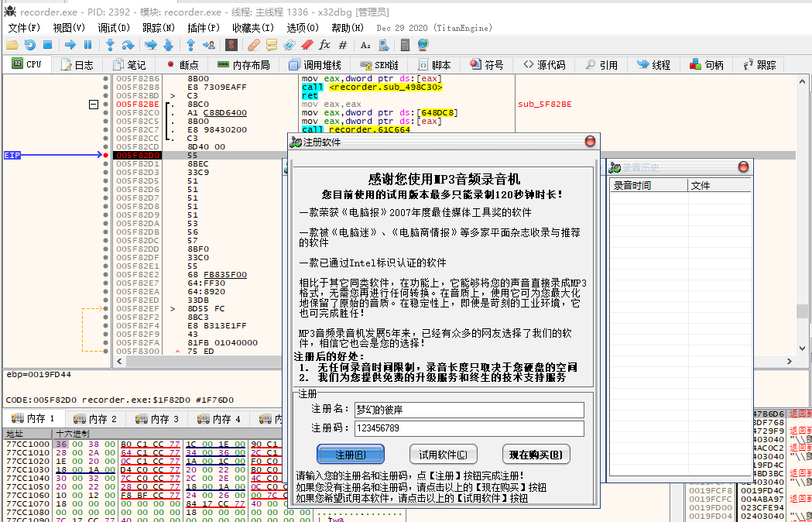Screen dimensions: 812x522
Task: Step into with the down-arrow icon
Action: (110, 45)
